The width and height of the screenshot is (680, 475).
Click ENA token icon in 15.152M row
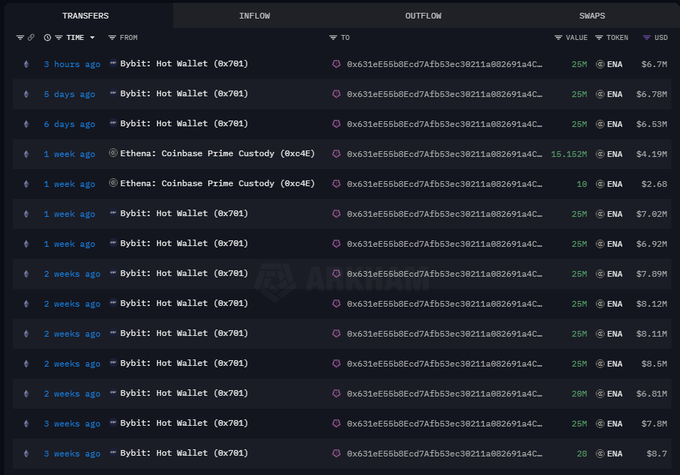pyautogui.click(x=600, y=154)
